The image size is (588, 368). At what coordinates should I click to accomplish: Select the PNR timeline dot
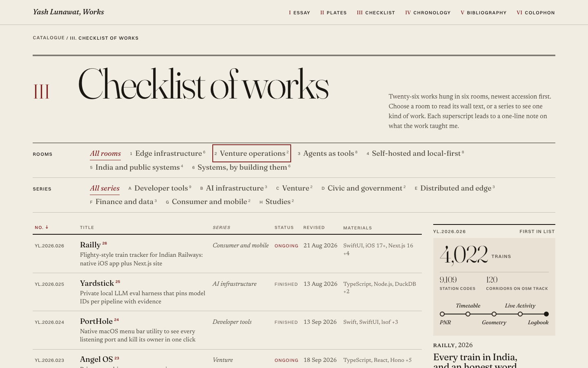[x=442, y=314]
